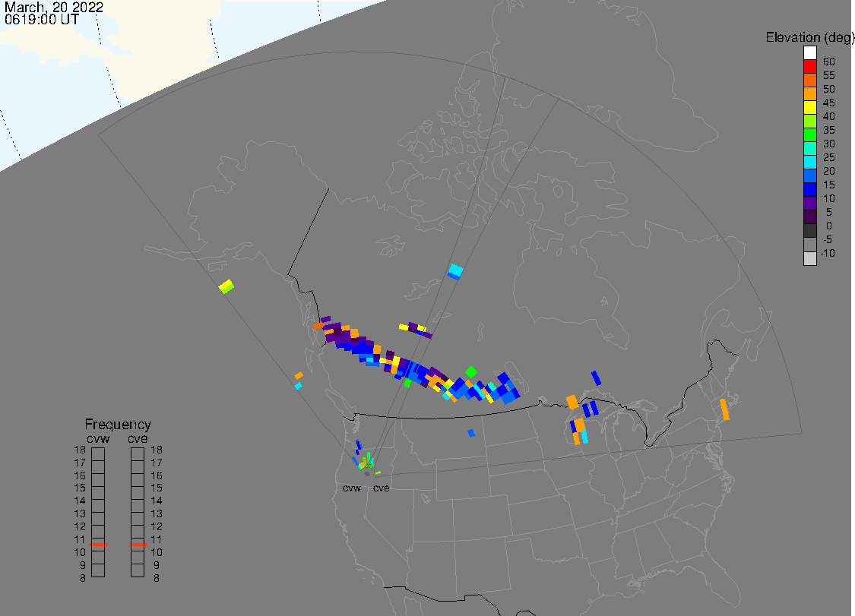Screen dimensions: 855x616
Task: Click the yellow swatch in the elevation legend
Action: 810,108
